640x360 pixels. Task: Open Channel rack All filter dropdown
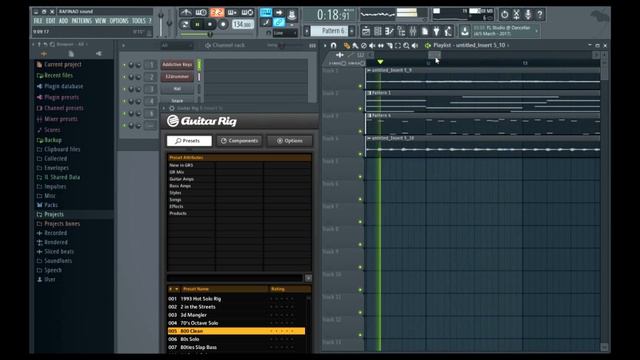(x=176, y=45)
